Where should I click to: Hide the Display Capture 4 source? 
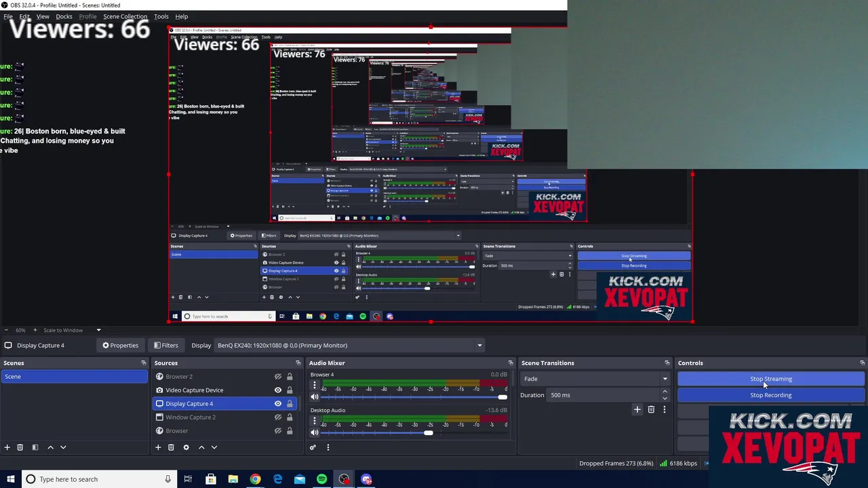coord(277,403)
